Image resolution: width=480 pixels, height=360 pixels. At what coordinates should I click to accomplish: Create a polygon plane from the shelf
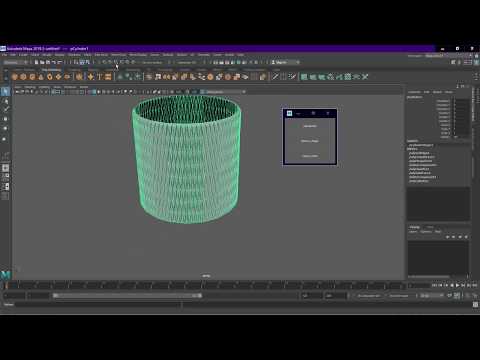58,77
